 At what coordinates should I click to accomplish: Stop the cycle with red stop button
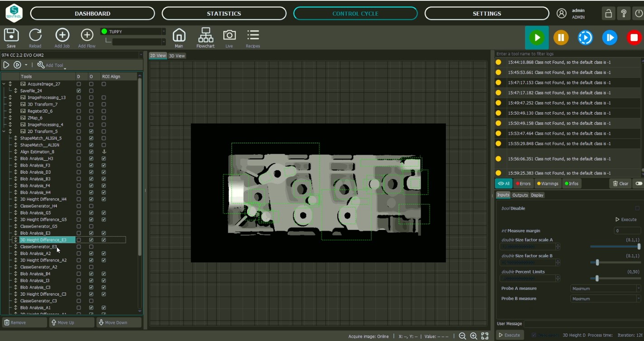pos(634,38)
